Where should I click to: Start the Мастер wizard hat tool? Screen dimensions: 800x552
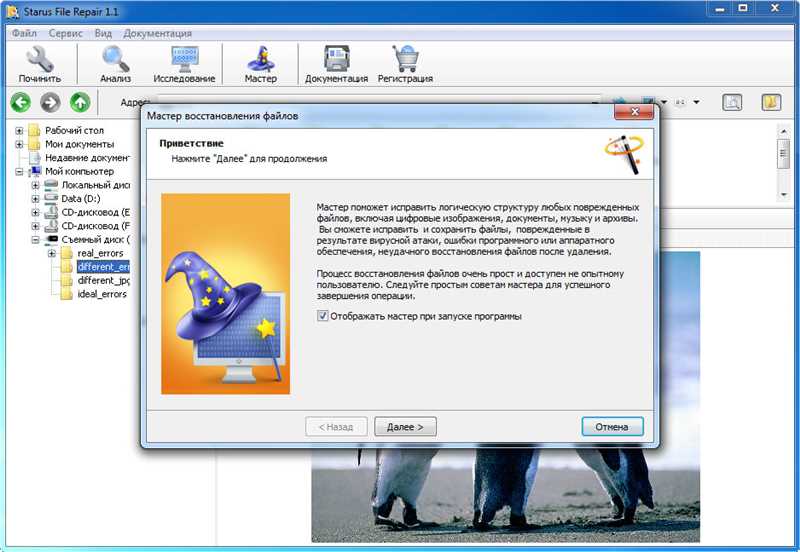(x=261, y=59)
